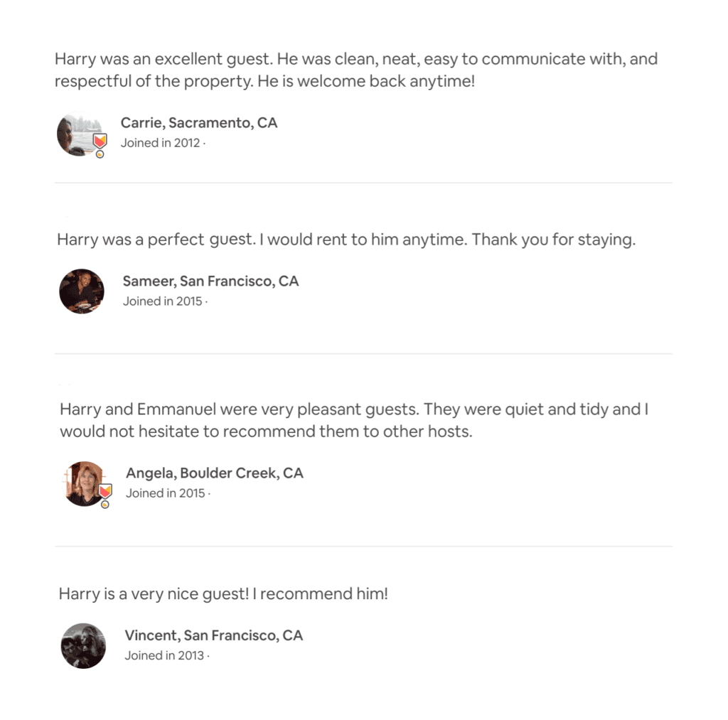Click Carrie's Superhost badge icon
728x720 pixels.
(100, 141)
